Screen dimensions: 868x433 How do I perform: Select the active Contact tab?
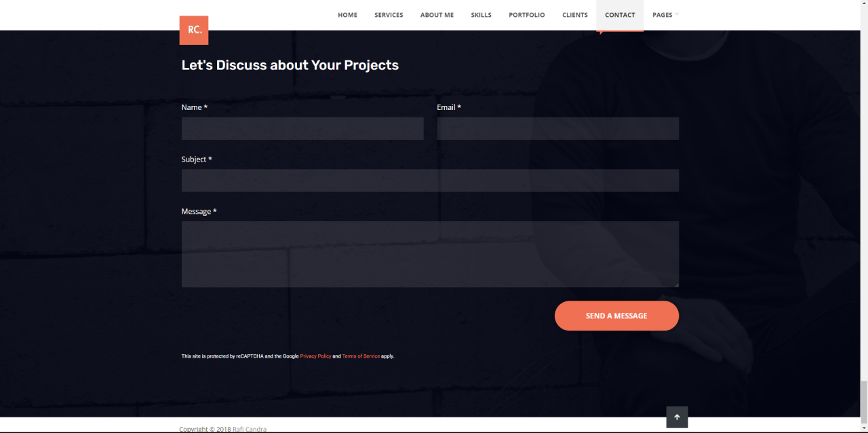click(620, 15)
